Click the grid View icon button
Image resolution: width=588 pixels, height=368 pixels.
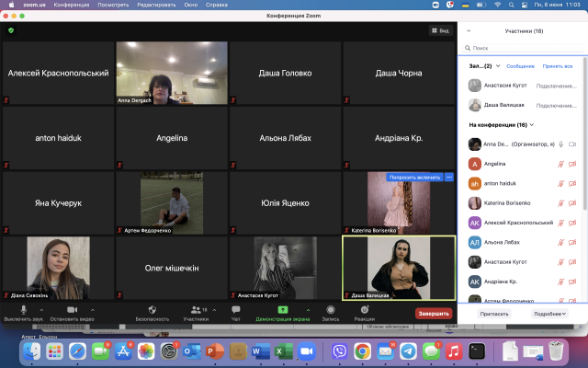440,30
